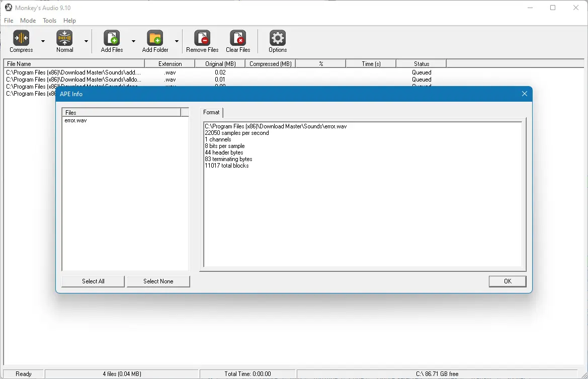588x379 pixels.
Task: Minimize the Monkey's Audio window
Action: 530,8
